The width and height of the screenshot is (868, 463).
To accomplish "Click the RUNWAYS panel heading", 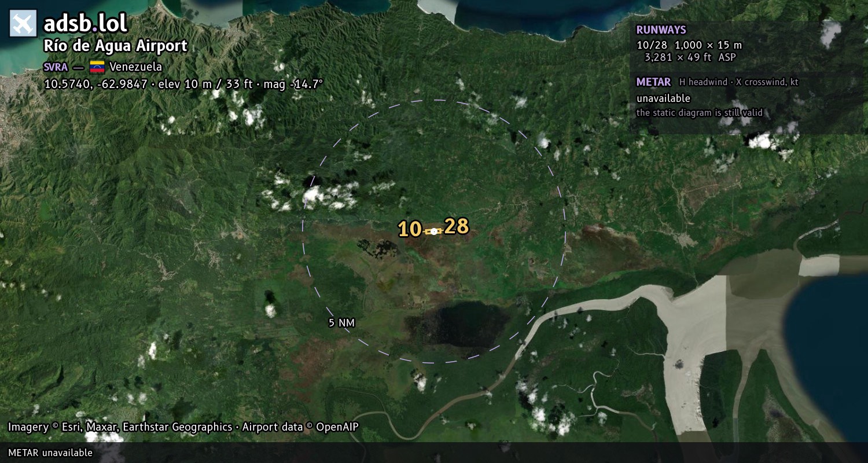I will [661, 30].
